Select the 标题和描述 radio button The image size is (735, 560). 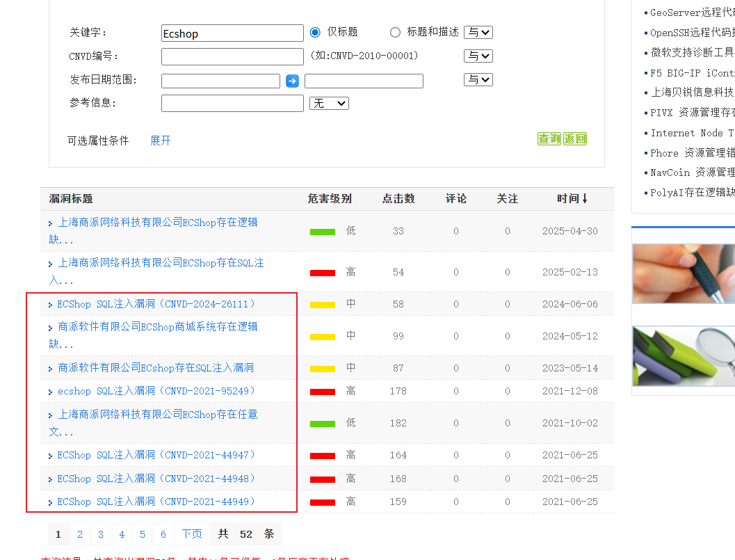click(396, 32)
